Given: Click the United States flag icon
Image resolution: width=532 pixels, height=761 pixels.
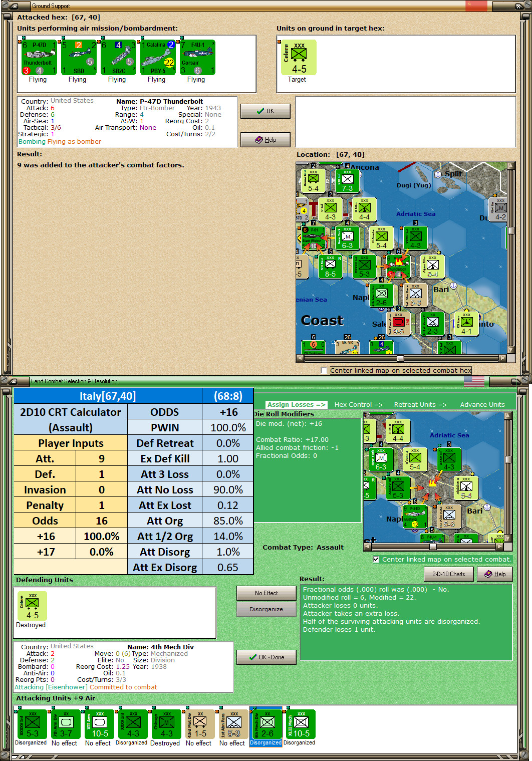Looking at the screenshot, I should click(474, 381).
